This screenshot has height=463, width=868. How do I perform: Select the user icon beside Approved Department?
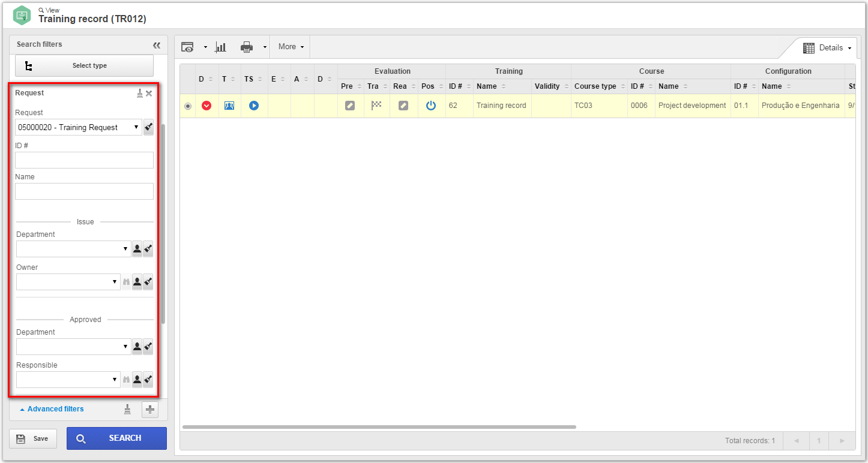point(137,347)
